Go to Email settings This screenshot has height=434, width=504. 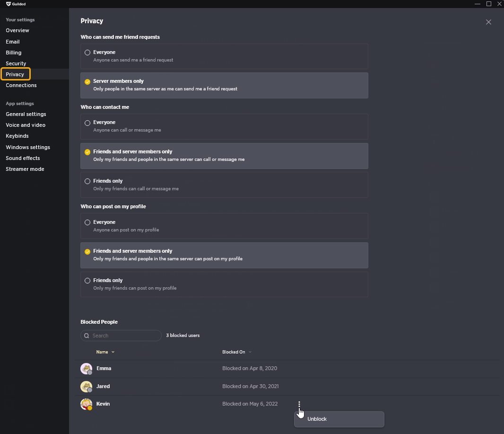click(x=13, y=42)
